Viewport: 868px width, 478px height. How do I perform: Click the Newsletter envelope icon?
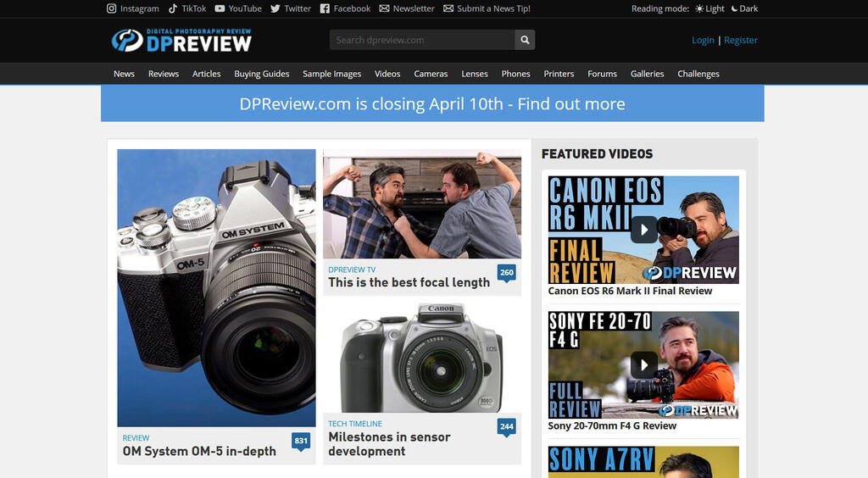click(x=384, y=8)
